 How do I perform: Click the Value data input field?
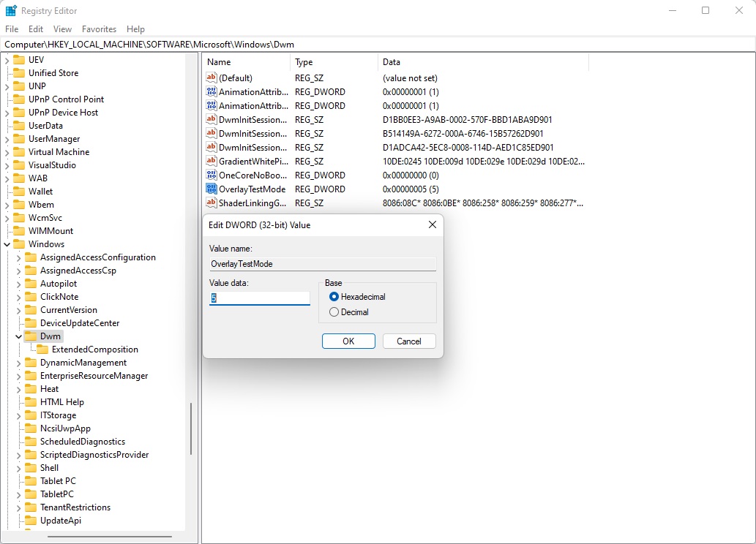(x=259, y=298)
